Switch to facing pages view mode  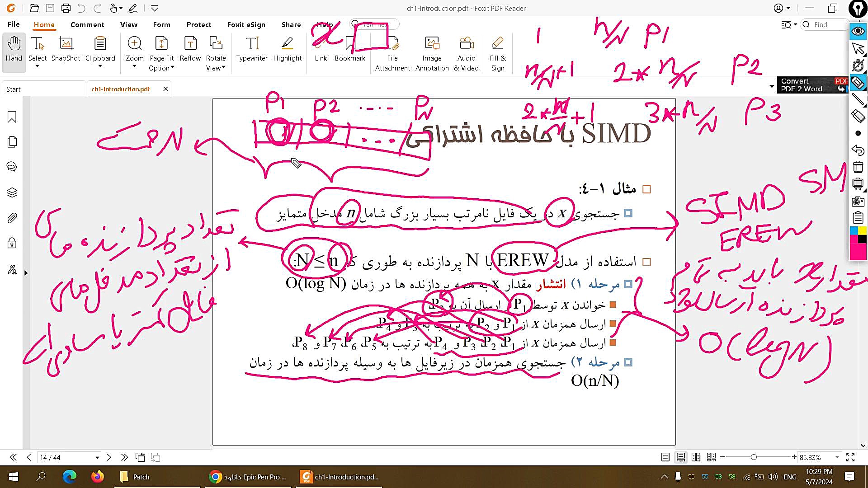point(696,457)
